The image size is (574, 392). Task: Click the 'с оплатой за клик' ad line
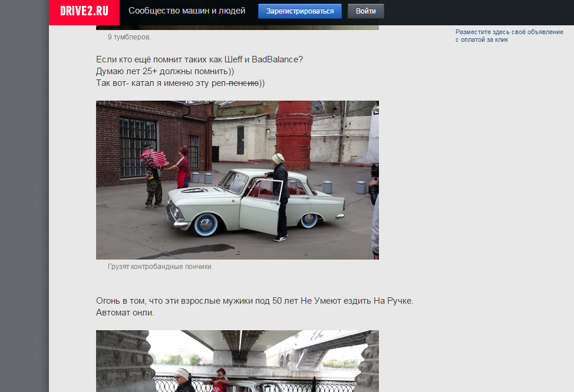pos(481,39)
